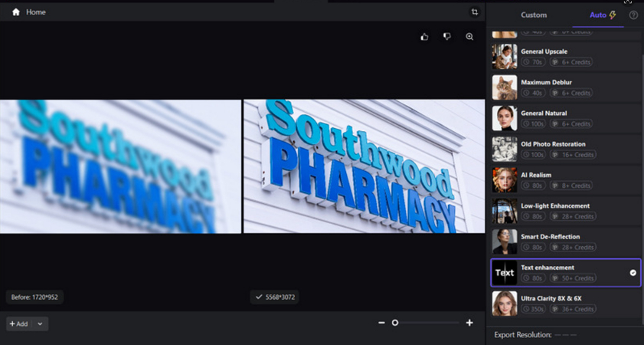Click the Home house icon
Image resolution: width=644 pixels, height=345 pixels.
point(16,12)
